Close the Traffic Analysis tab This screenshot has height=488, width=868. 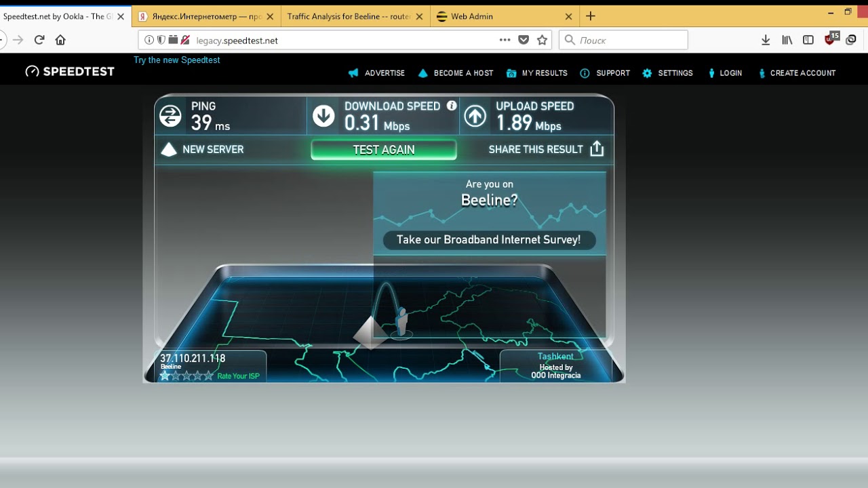(420, 16)
